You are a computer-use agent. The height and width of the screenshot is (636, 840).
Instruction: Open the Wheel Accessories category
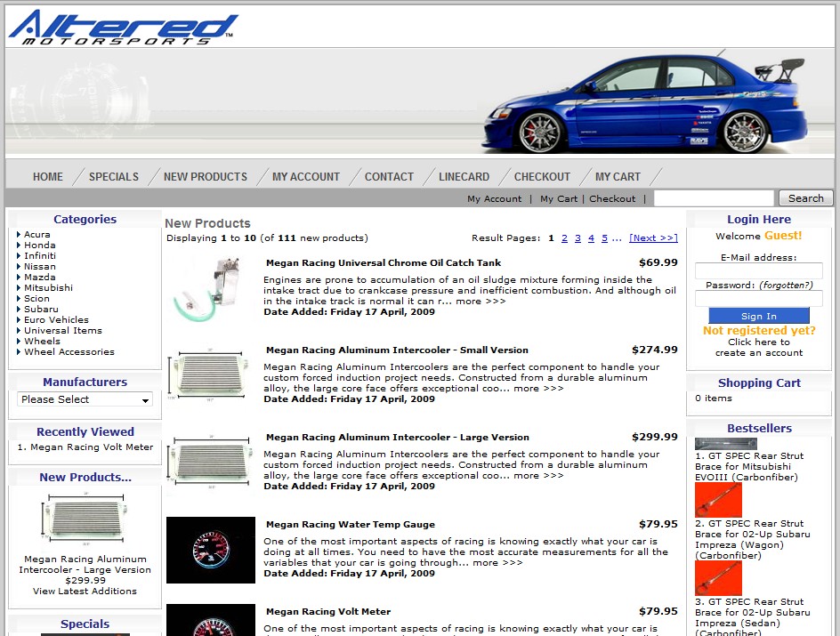[69, 352]
